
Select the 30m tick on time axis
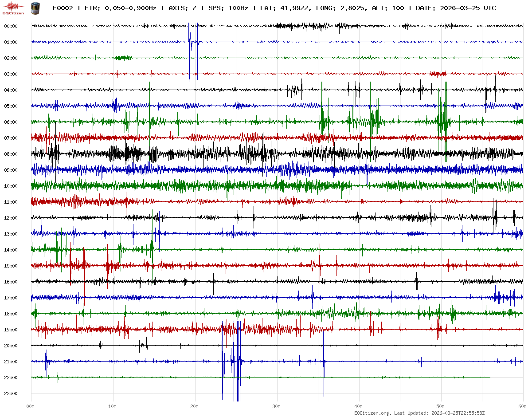(x=277, y=406)
